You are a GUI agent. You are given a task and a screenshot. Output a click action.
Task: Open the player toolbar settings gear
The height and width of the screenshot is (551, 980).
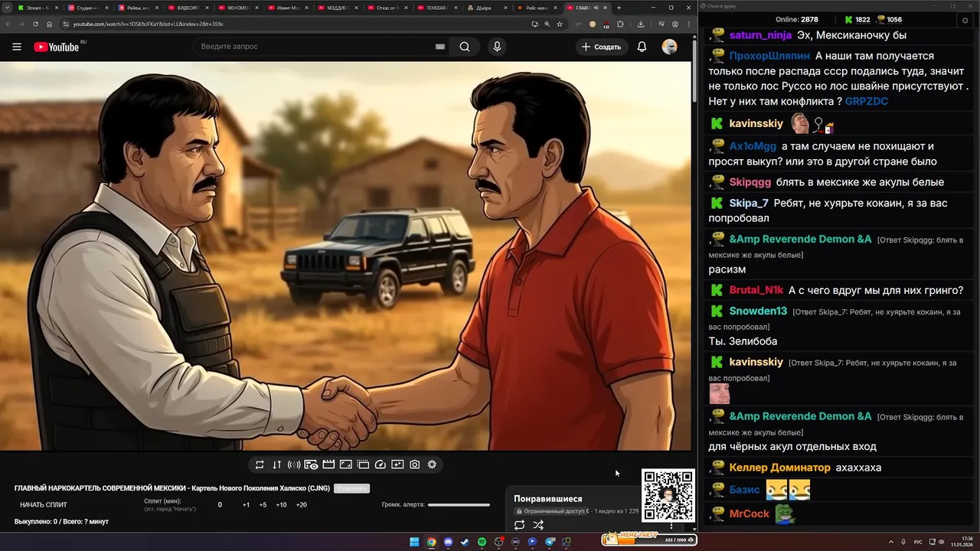[432, 465]
